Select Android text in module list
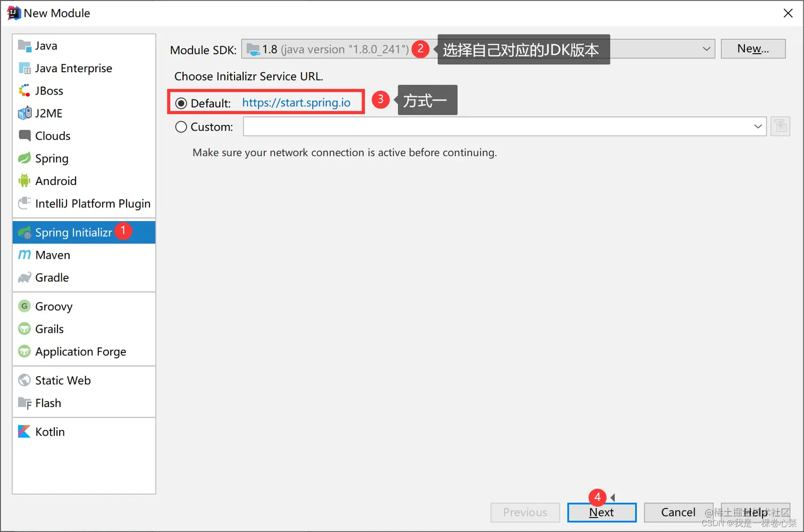This screenshot has width=804, height=532. (x=56, y=181)
